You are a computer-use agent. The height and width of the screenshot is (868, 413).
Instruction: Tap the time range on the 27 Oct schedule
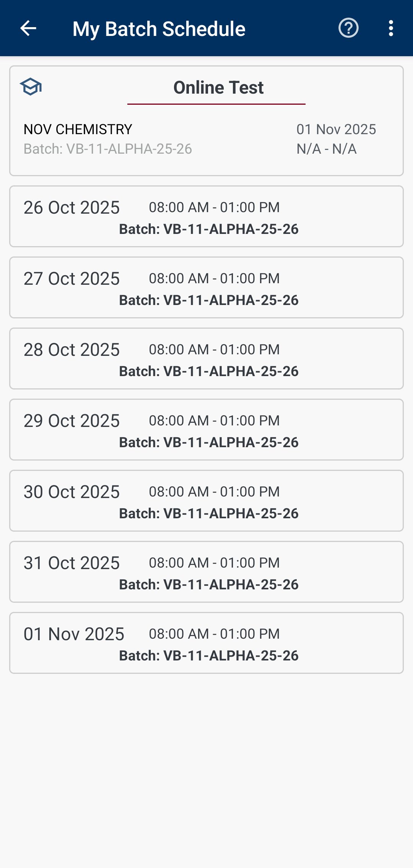[214, 278]
